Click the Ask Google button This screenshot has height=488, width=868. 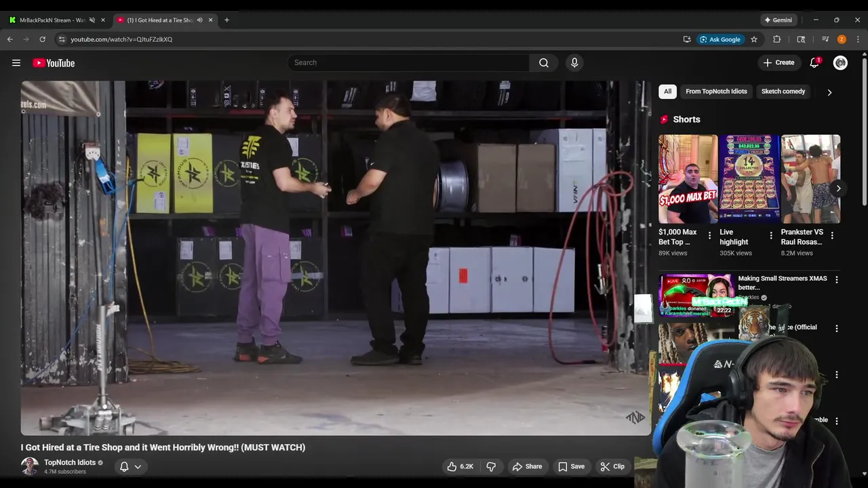(720, 39)
